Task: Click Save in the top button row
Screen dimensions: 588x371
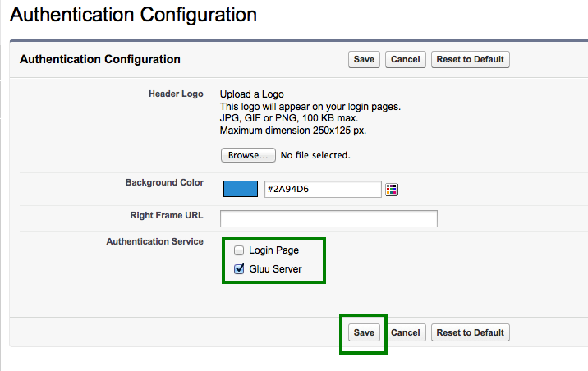Action: (x=363, y=59)
